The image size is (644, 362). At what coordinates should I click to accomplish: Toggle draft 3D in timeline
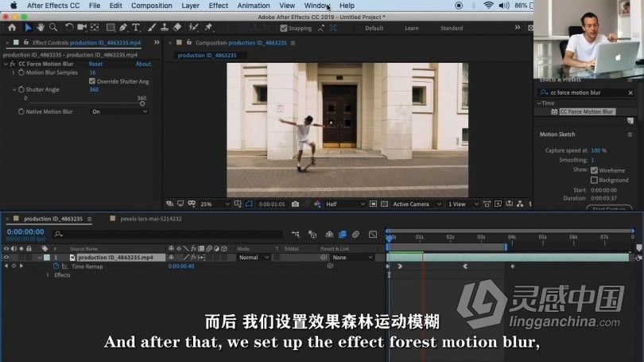coord(312,234)
